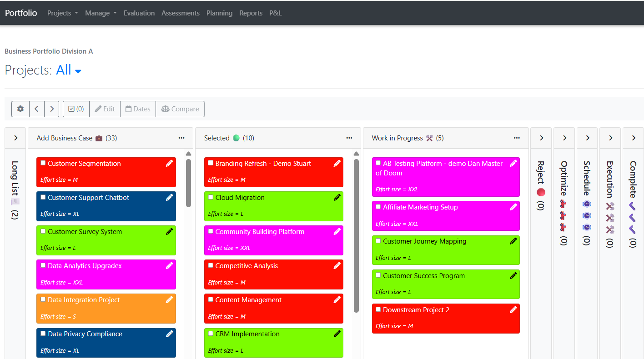Click the edit pencil on Affiliate Marketing Setup
644x359 pixels.
coord(513,206)
